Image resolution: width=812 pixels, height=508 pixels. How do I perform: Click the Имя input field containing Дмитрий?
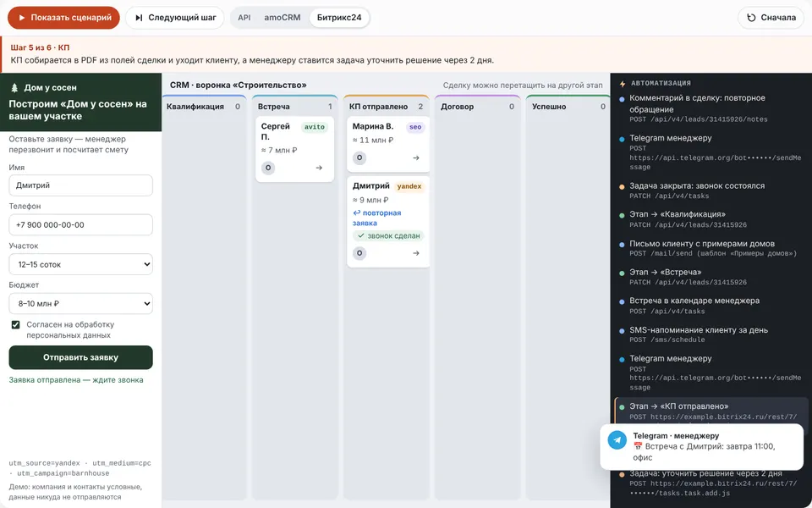pos(81,185)
